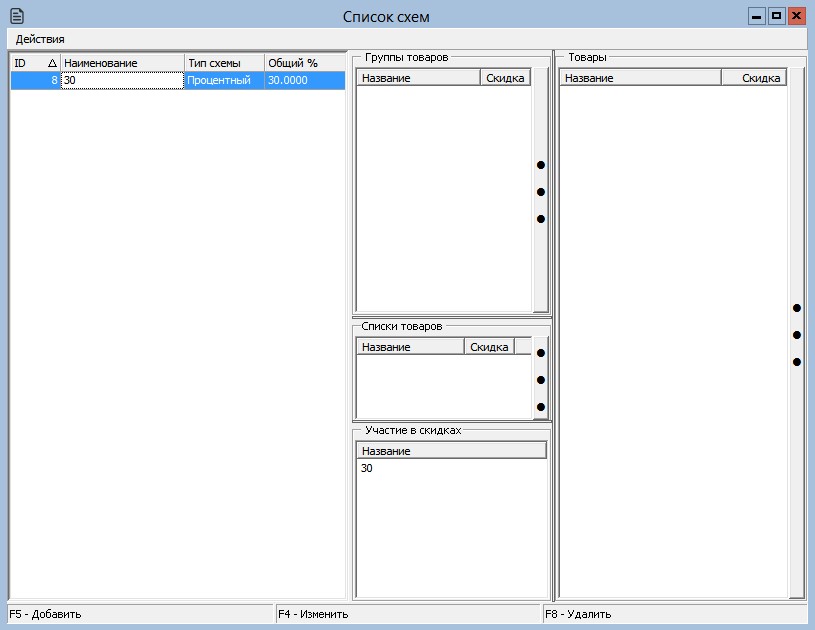Open the window system icon in title bar

[x=17, y=16]
